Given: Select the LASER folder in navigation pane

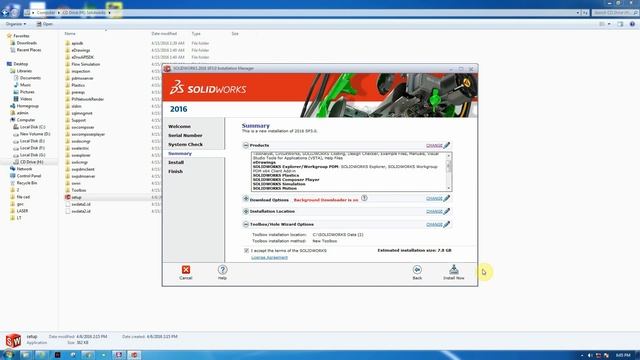Looking at the screenshot, I should [19, 211].
